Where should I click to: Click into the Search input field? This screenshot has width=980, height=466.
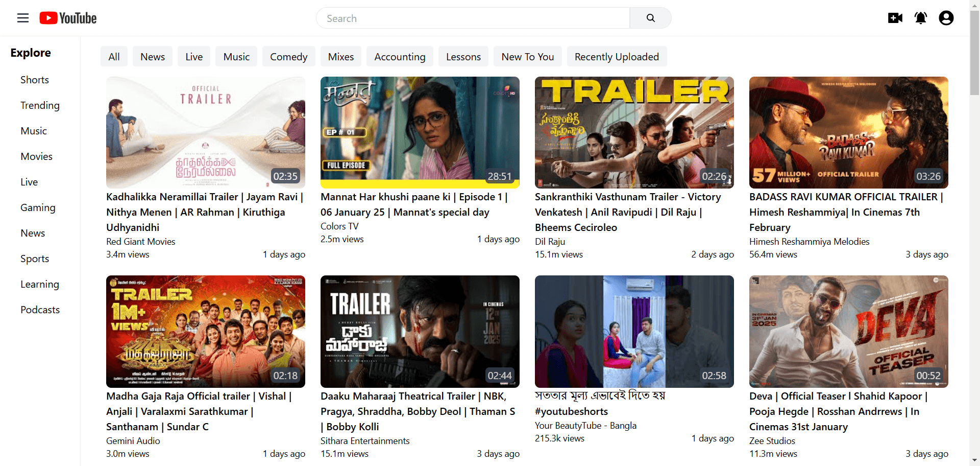(473, 18)
